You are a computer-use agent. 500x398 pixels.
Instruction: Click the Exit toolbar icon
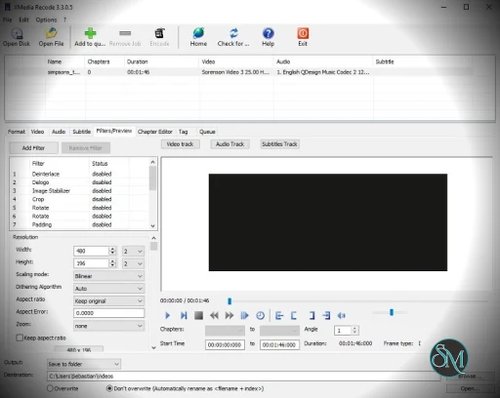(x=303, y=37)
